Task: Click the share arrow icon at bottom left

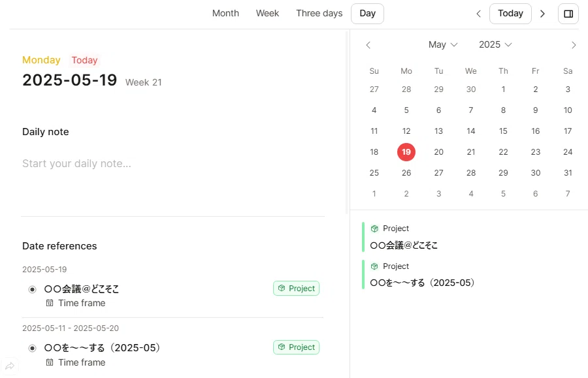Action: (x=10, y=366)
